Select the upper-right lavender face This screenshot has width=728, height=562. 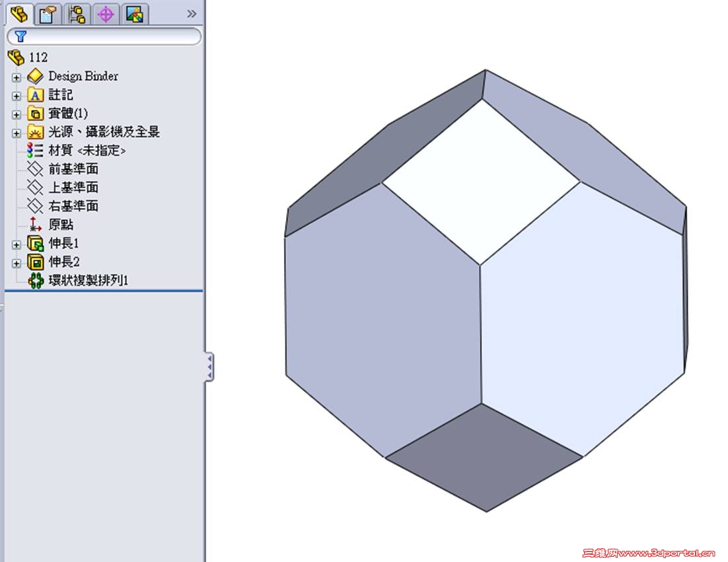[x=585, y=152]
